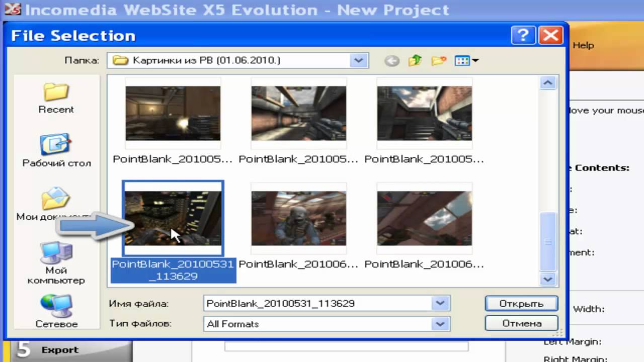644x362 pixels.
Task: Click the Отмена button
Action: tap(521, 323)
